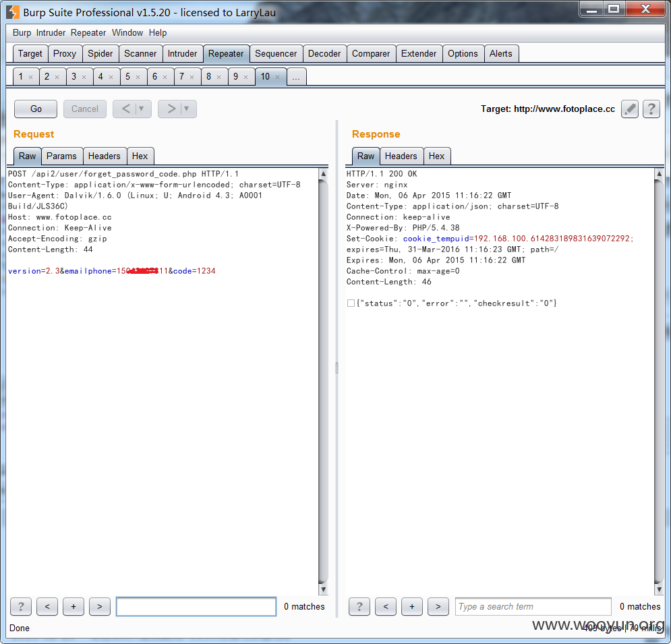Screen dimensions: 671x644
Task: Show request Hex tab
Action: [x=140, y=156]
